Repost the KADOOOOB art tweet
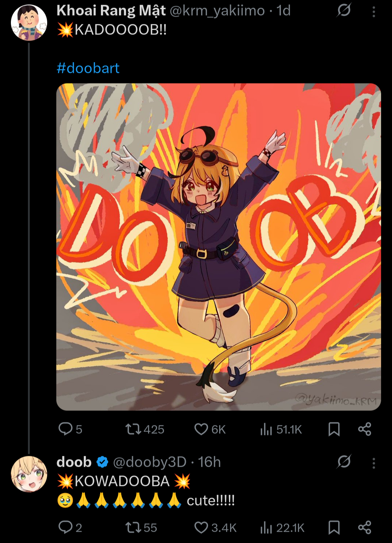This screenshot has width=392, height=543. 132,429
